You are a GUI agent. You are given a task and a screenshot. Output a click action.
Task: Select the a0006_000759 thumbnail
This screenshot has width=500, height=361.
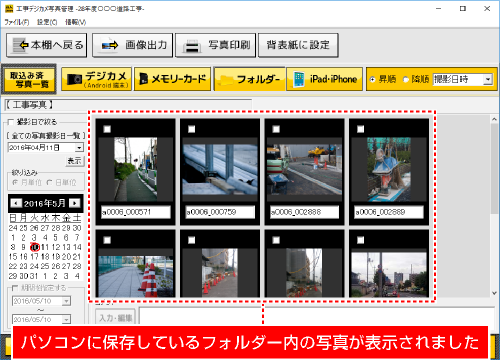pos(220,170)
